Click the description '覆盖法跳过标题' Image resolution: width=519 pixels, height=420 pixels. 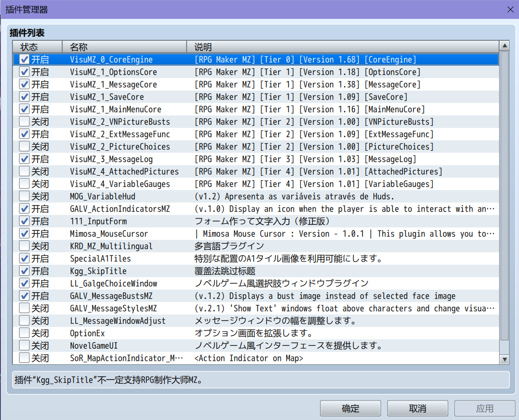click(225, 271)
